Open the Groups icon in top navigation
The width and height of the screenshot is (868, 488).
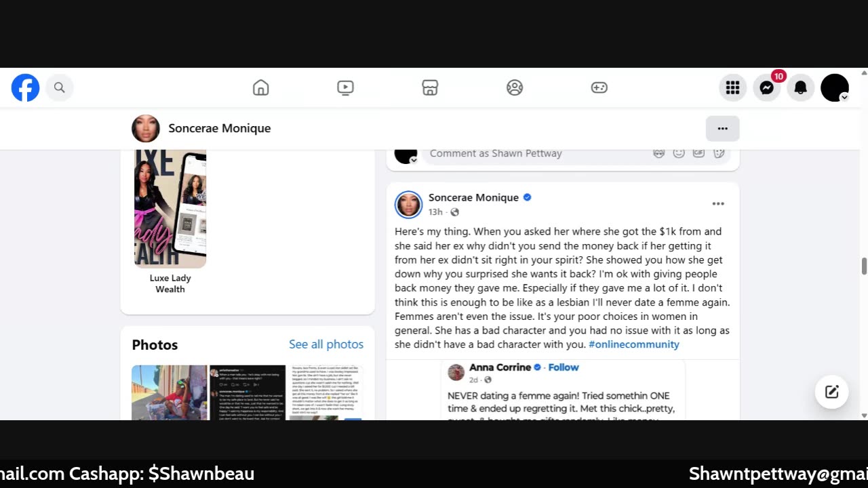(x=515, y=87)
